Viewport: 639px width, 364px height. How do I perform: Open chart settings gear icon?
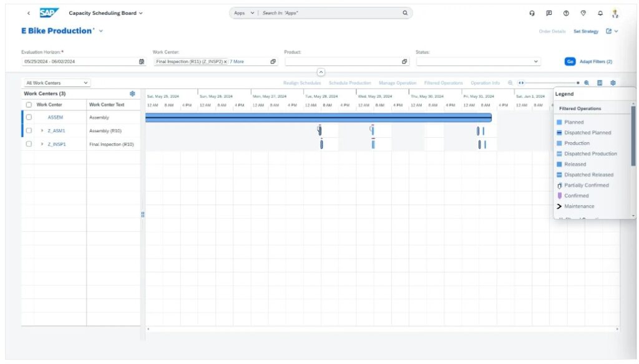pyautogui.click(x=613, y=83)
